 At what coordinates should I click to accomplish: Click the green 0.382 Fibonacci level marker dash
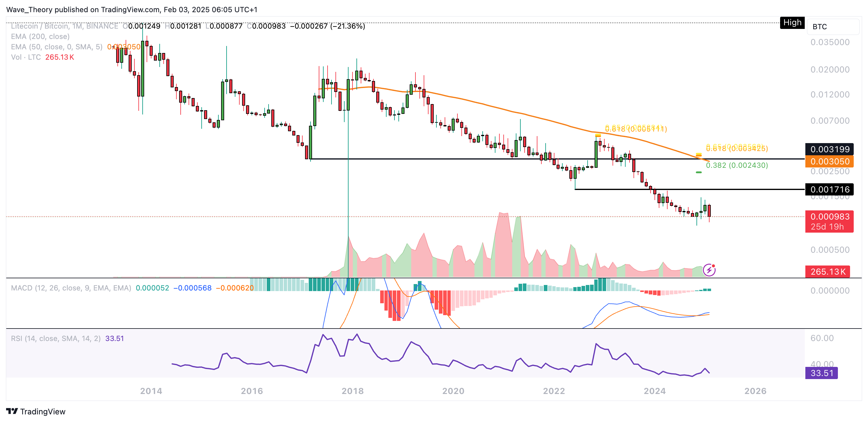[x=699, y=172]
